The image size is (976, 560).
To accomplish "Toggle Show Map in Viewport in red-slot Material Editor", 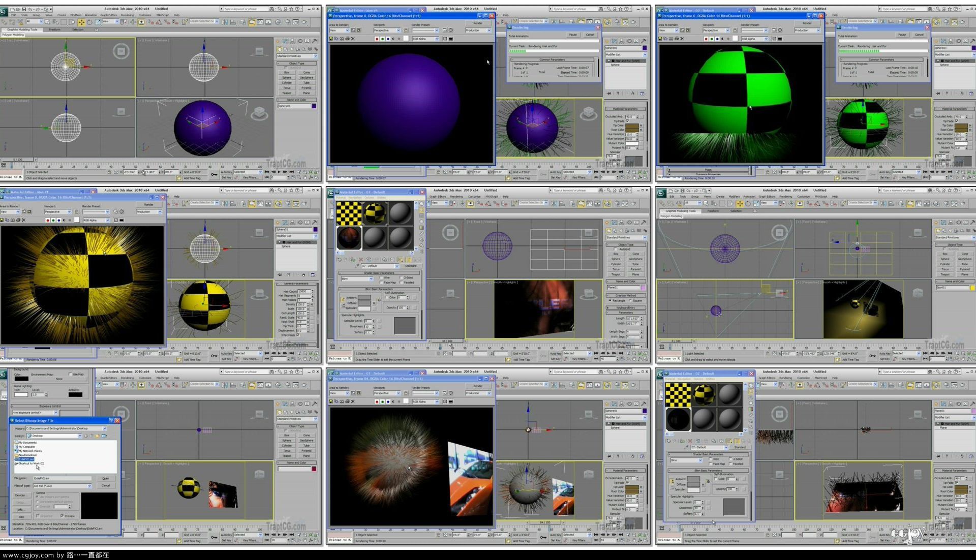I will pos(400,260).
